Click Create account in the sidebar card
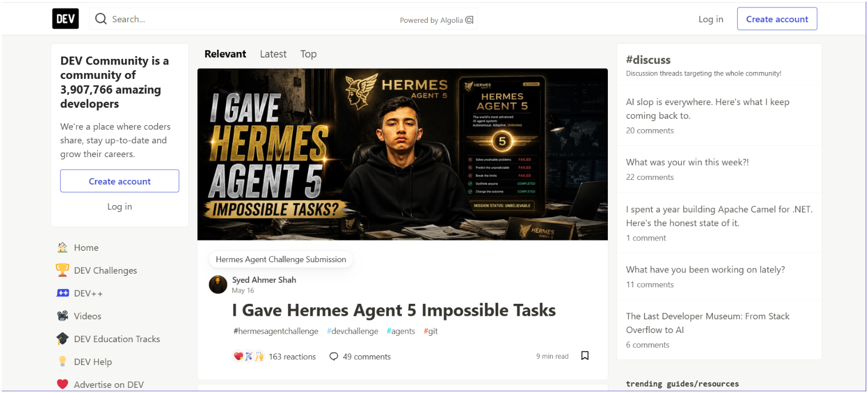The image size is (868, 393). click(120, 181)
